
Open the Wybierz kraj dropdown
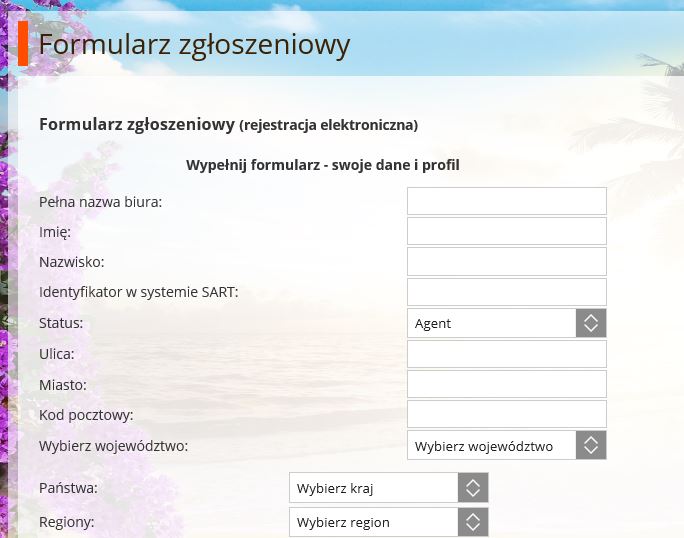[x=388, y=487]
